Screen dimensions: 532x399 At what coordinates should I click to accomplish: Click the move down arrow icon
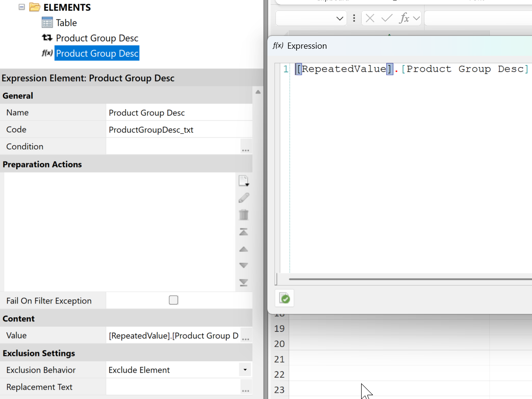pos(244,266)
